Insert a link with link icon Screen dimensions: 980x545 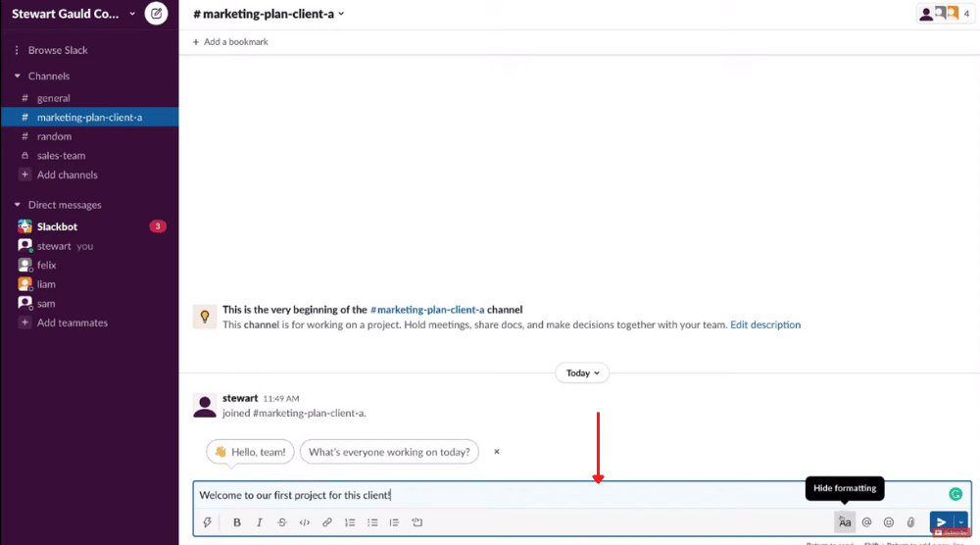coord(327,522)
